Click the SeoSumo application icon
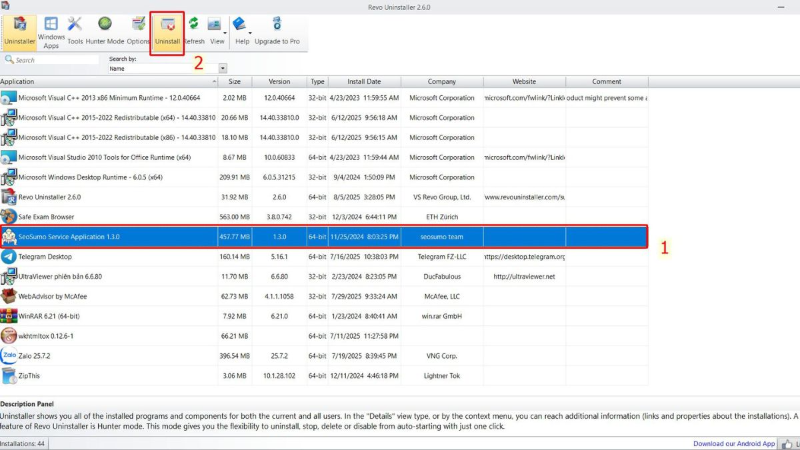The height and width of the screenshot is (450, 800). 9,237
